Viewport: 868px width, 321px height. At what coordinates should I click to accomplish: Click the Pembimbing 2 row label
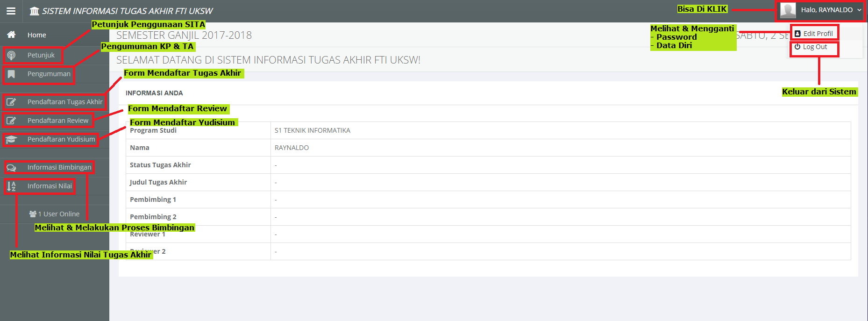click(x=153, y=217)
